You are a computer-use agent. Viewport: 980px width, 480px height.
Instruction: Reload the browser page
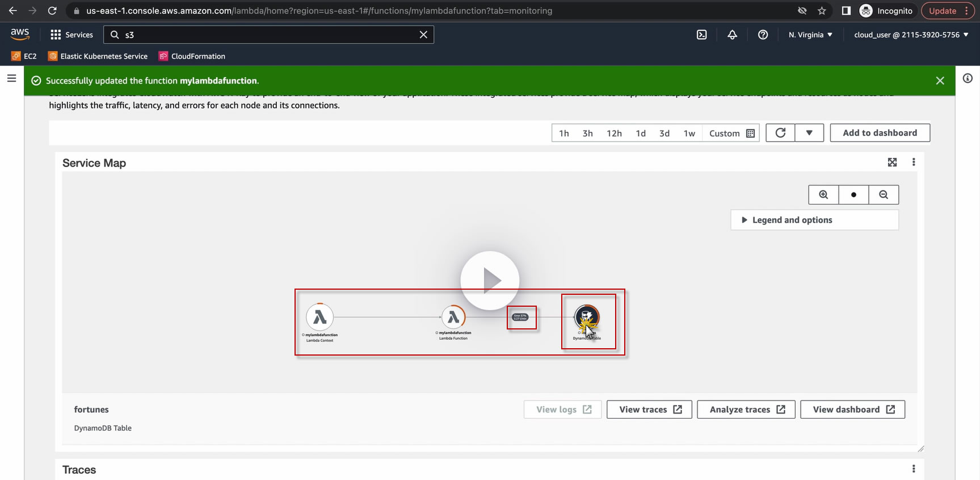tap(52, 11)
